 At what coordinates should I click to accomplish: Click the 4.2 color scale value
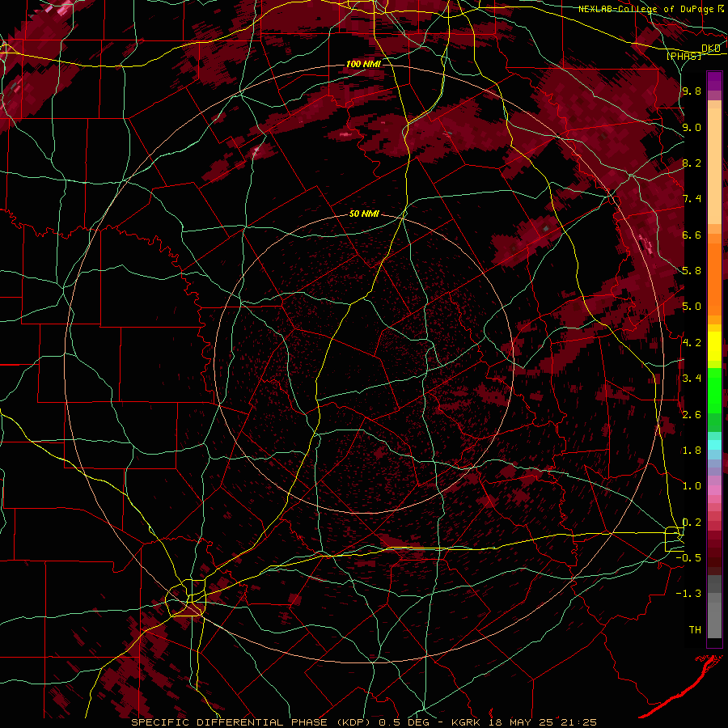(x=692, y=343)
